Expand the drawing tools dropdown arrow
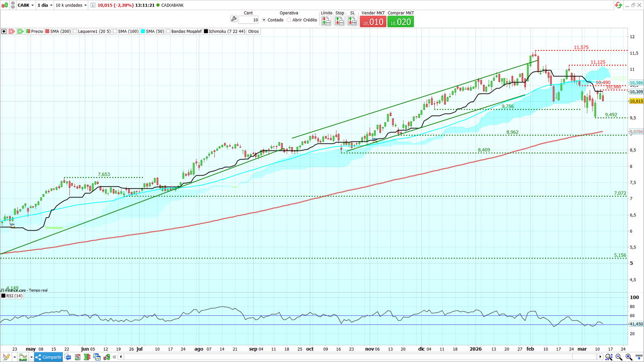The height and width of the screenshot is (362, 644). click(14, 357)
